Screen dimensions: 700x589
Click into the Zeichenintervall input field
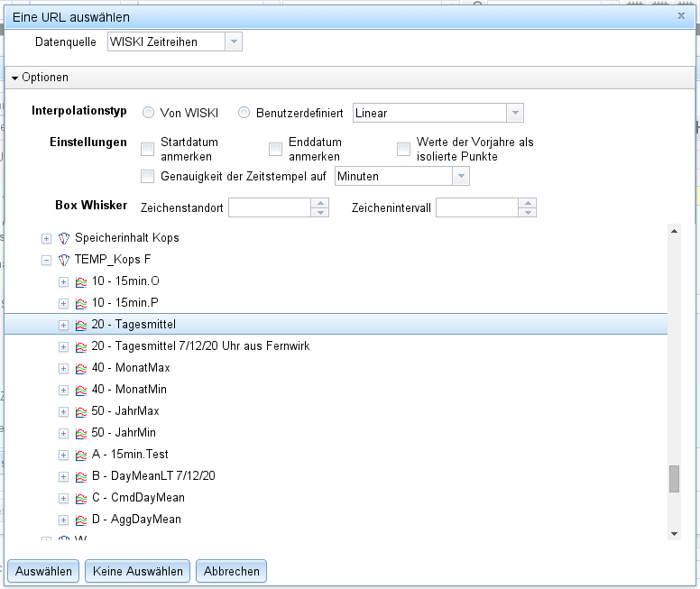pyautogui.click(x=477, y=207)
